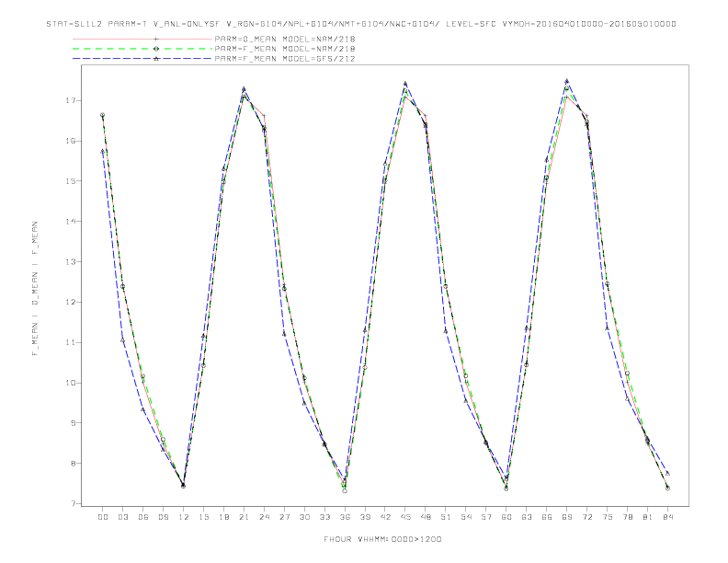Click x-axis forecast hour label 81

[647, 517]
